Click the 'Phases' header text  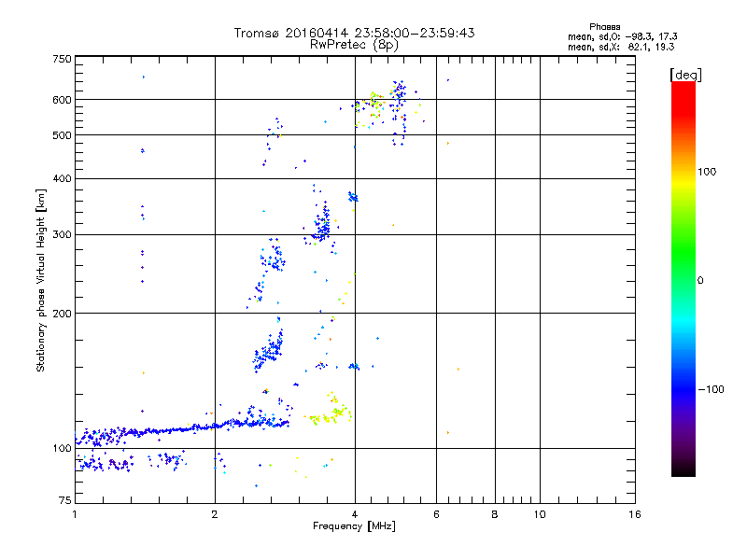pos(604,27)
